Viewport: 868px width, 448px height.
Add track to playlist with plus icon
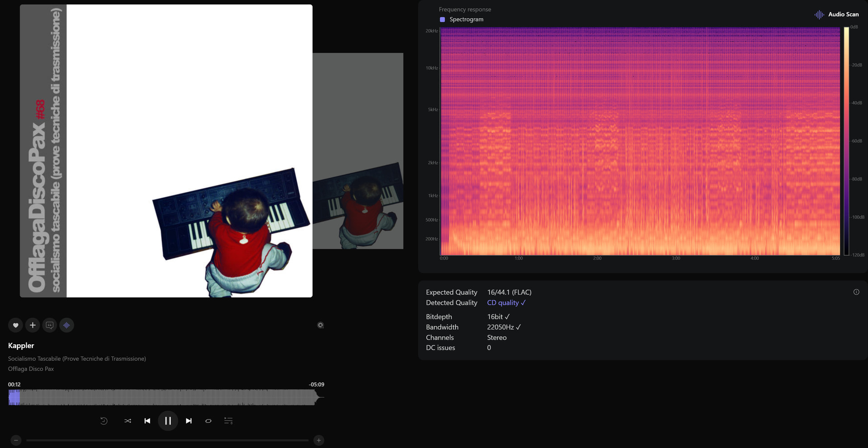pyautogui.click(x=33, y=325)
